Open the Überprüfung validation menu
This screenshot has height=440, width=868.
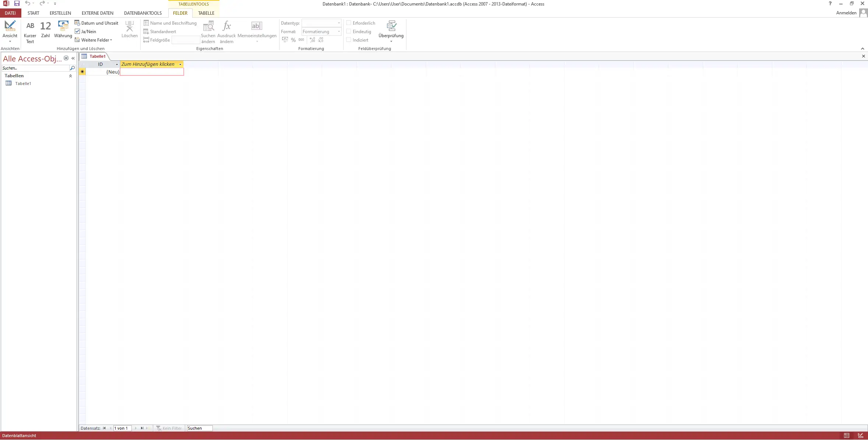391,31
